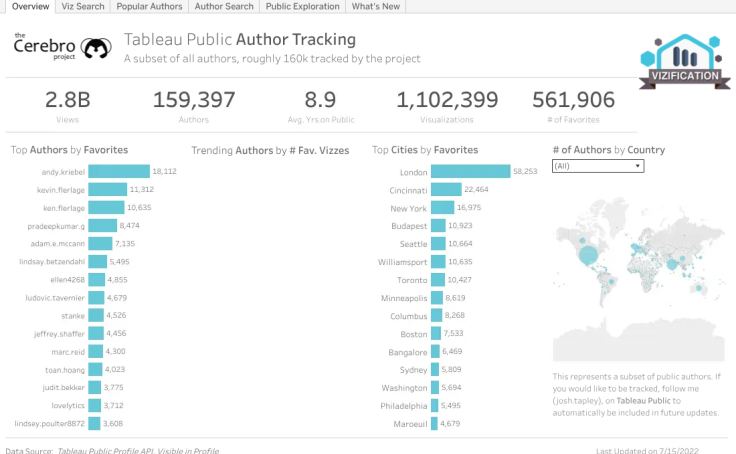Click the Williamsport city label
Image resolution: width=736 pixels, height=454 pixels.
pyautogui.click(x=402, y=262)
